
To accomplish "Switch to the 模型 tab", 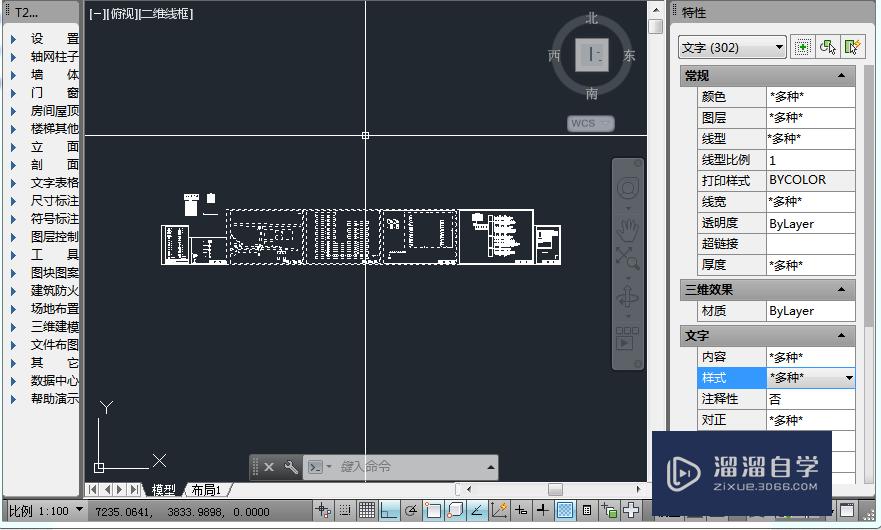I will (164, 490).
